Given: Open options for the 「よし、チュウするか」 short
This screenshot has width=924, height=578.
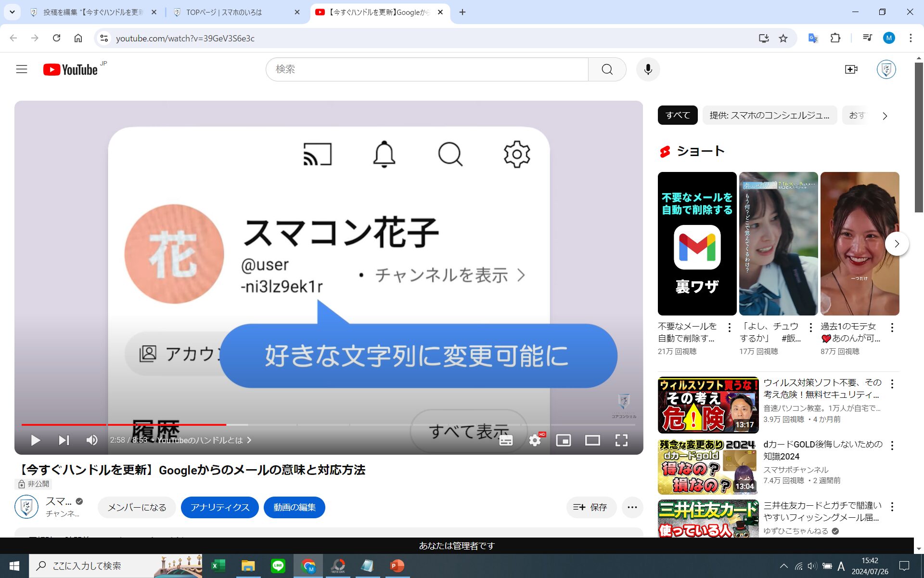Looking at the screenshot, I should [811, 328].
